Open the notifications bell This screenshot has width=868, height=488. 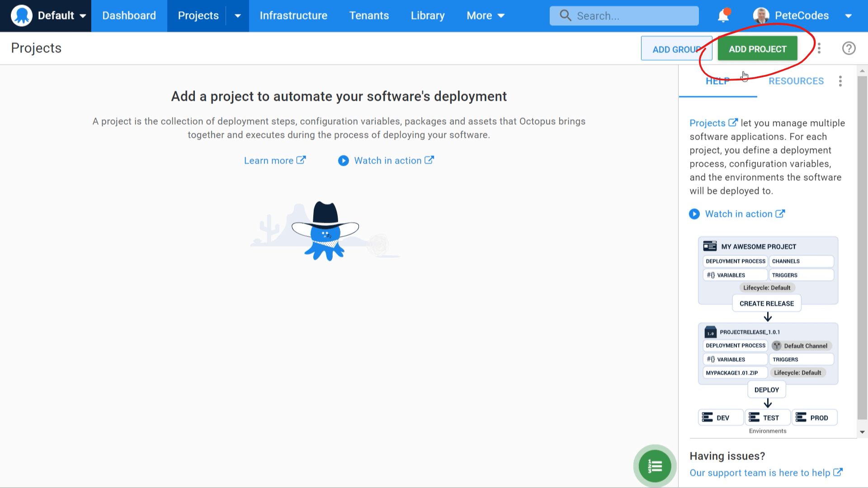[x=723, y=16]
